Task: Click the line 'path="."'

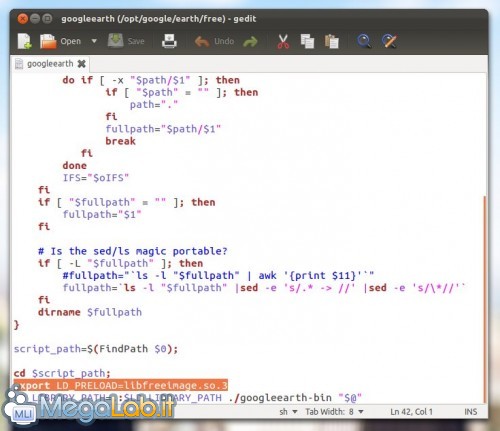Action: tap(154, 105)
